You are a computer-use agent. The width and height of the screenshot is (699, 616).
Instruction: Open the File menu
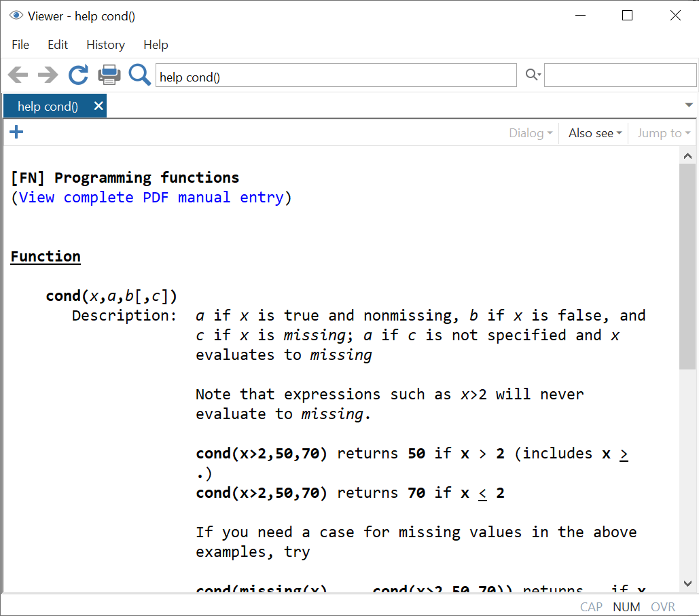pyautogui.click(x=20, y=45)
